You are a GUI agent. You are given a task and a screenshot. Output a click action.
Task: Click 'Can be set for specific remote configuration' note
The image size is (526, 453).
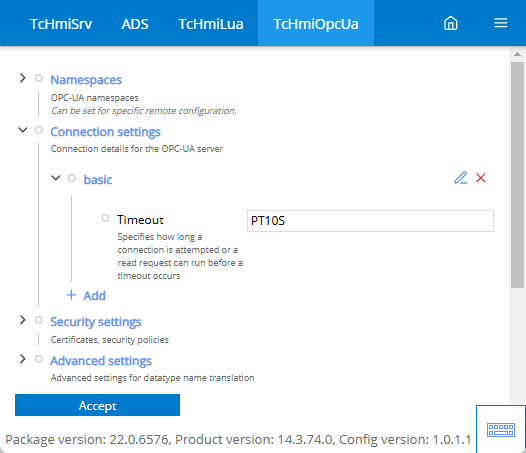(x=144, y=111)
